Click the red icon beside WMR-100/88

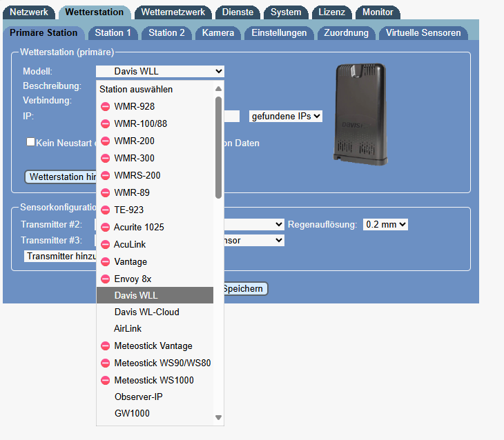tap(105, 123)
